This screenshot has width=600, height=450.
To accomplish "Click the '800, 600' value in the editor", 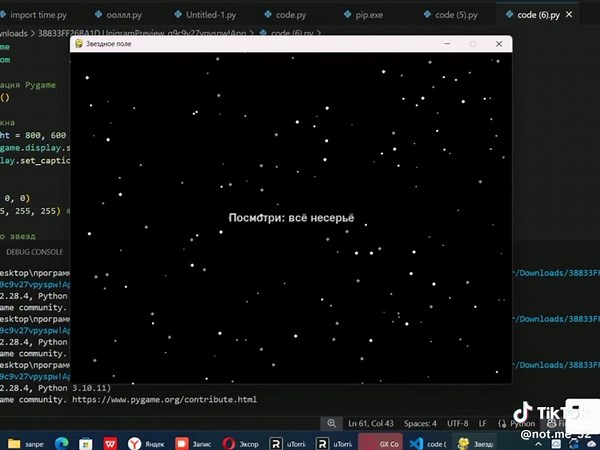I will click(x=46, y=135).
